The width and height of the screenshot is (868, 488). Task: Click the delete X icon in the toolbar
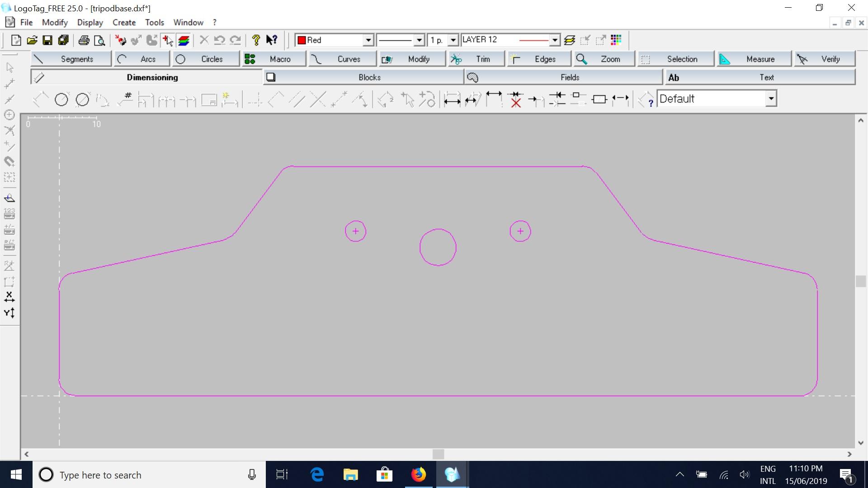(x=204, y=40)
